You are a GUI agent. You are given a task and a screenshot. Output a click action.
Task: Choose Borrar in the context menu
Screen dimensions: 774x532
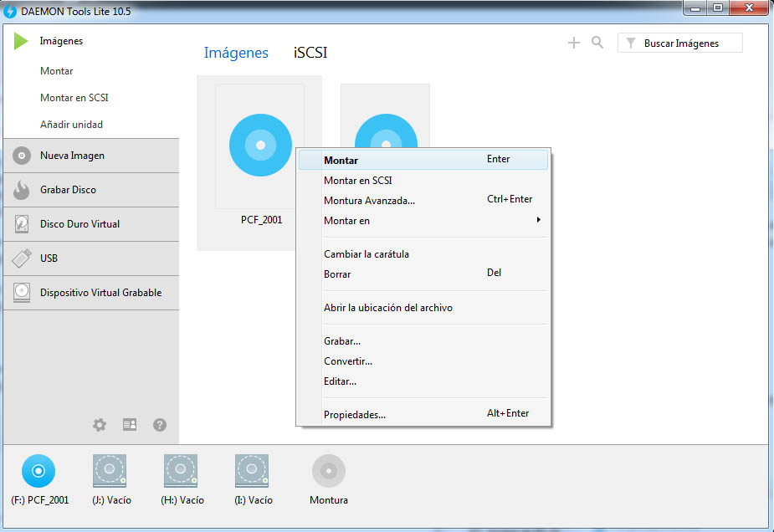tap(423, 274)
